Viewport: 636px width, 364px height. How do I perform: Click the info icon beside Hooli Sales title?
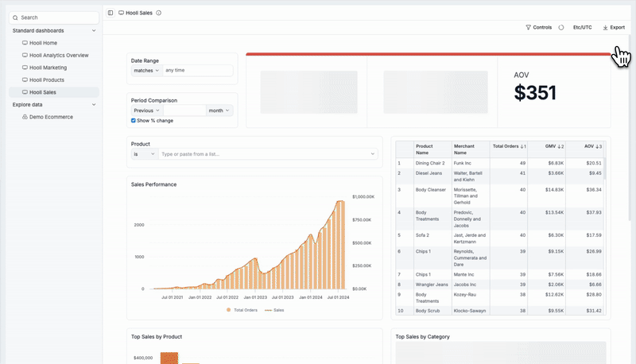click(158, 13)
